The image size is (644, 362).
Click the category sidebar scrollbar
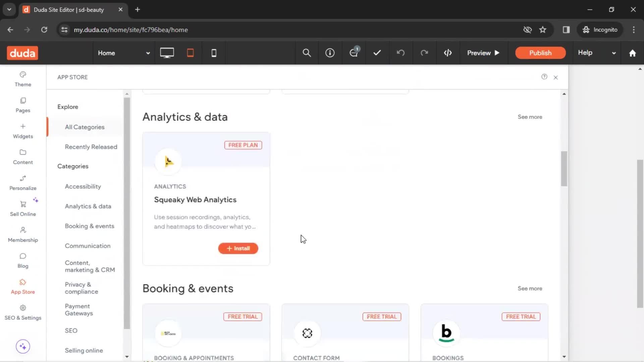[127, 213]
